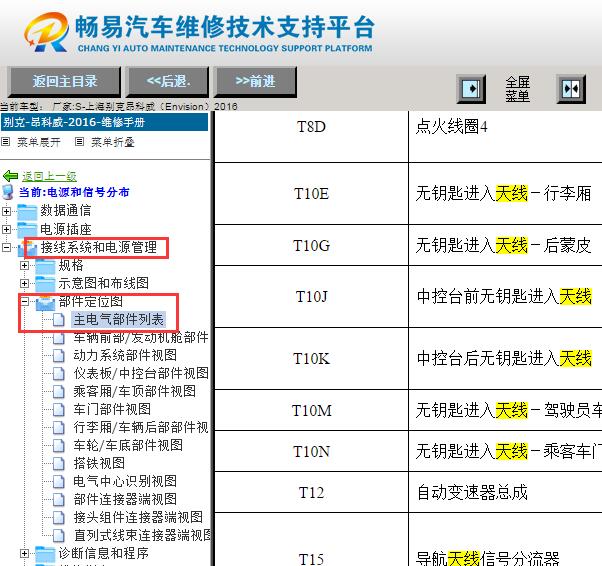Click 菜单折叠 to collapse all menus
The height and width of the screenshot is (566, 602).
[x=113, y=142]
